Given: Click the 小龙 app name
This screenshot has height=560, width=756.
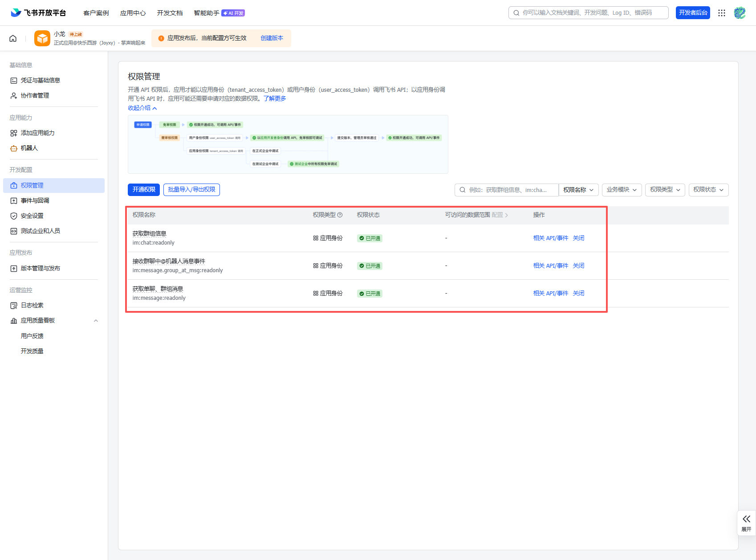Looking at the screenshot, I should point(59,34).
